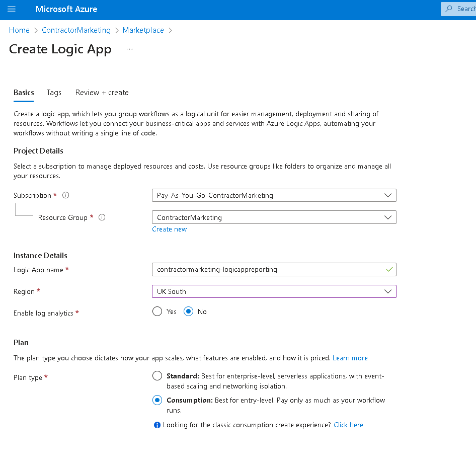Open Marketplace breadcrumb link
476x468 pixels.
pyautogui.click(x=143, y=30)
